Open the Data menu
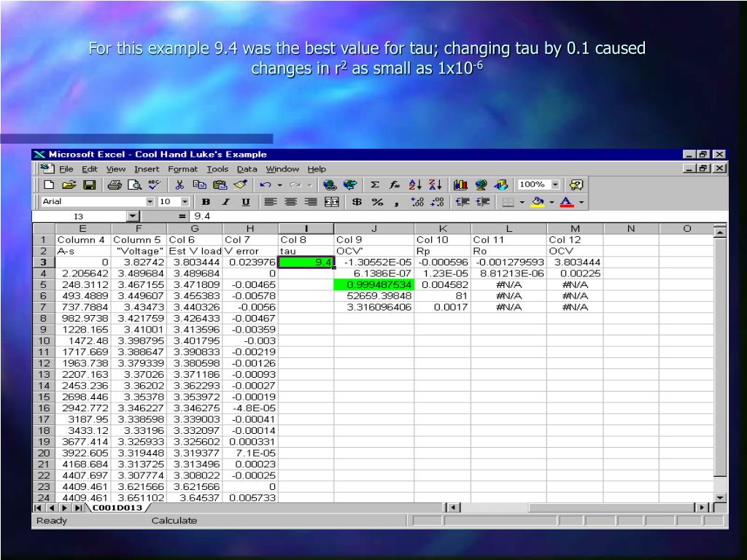The width and height of the screenshot is (747, 560). coord(247,169)
